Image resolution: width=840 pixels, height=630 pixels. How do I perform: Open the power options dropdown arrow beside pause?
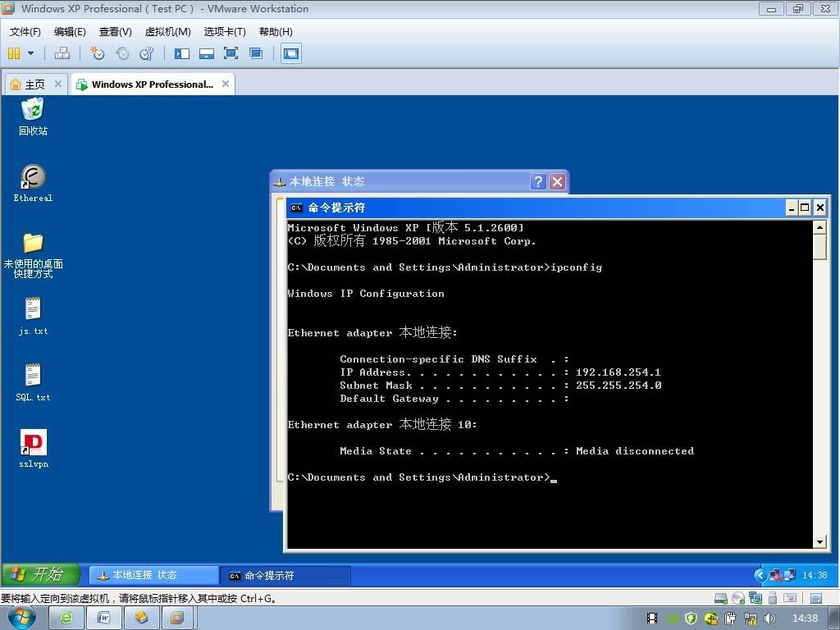pyautogui.click(x=30, y=53)
